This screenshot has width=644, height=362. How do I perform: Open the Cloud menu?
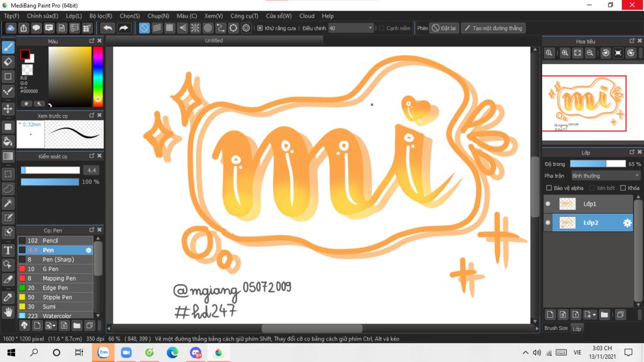click(307, 16)
